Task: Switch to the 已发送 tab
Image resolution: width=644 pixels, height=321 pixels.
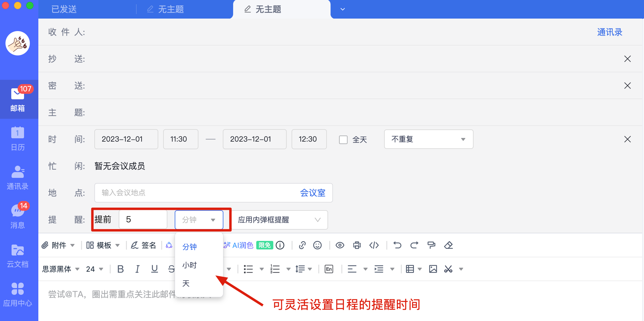Action: (64, 9)
